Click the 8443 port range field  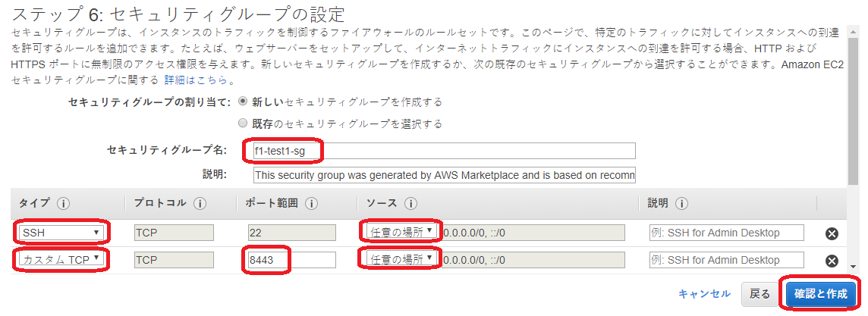tap(291, 260)
